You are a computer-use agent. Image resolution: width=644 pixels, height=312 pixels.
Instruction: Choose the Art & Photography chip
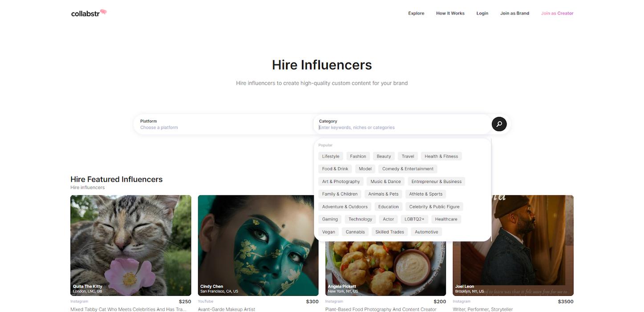click(x=341, y=181)
